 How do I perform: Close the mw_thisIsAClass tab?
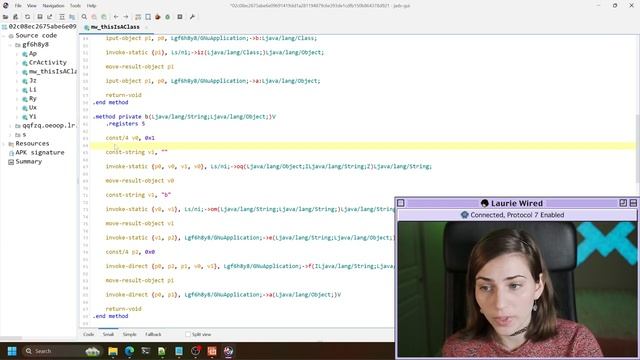147,27
